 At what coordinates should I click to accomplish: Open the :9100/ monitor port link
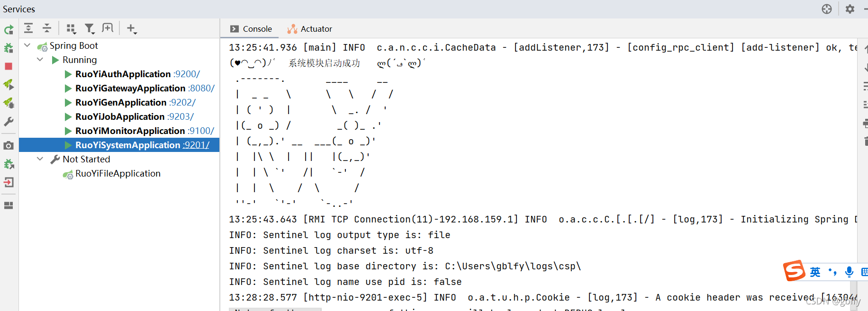[x=201, y=131]
